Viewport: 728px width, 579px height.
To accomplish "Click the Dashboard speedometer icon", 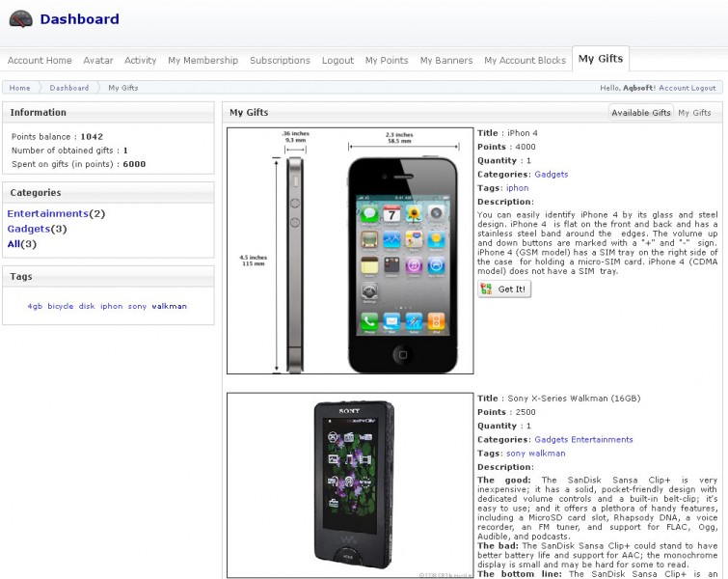I will 21,19.
